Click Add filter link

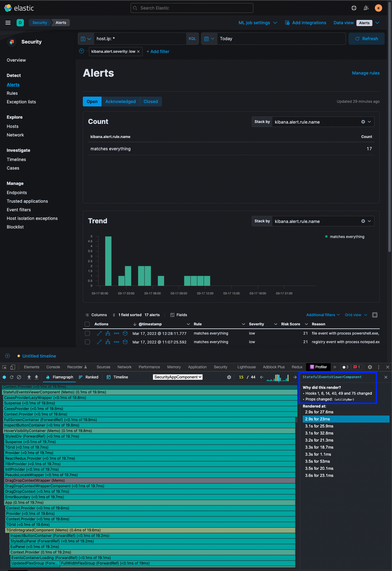tap(158, 52)
